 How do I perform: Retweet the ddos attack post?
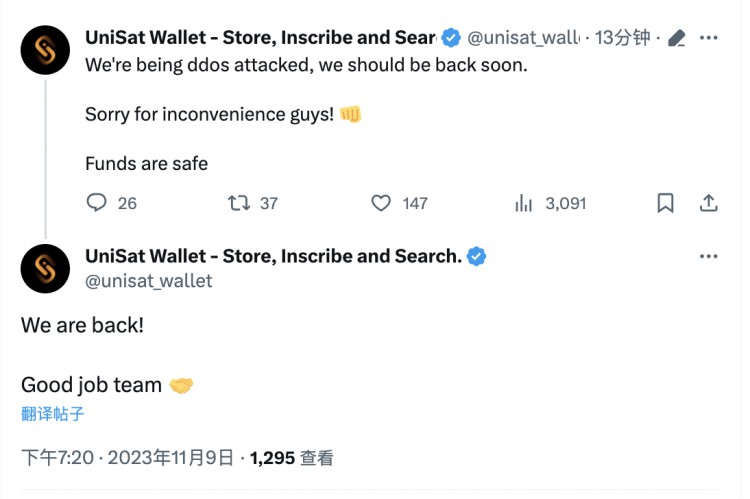coord(239,203)
